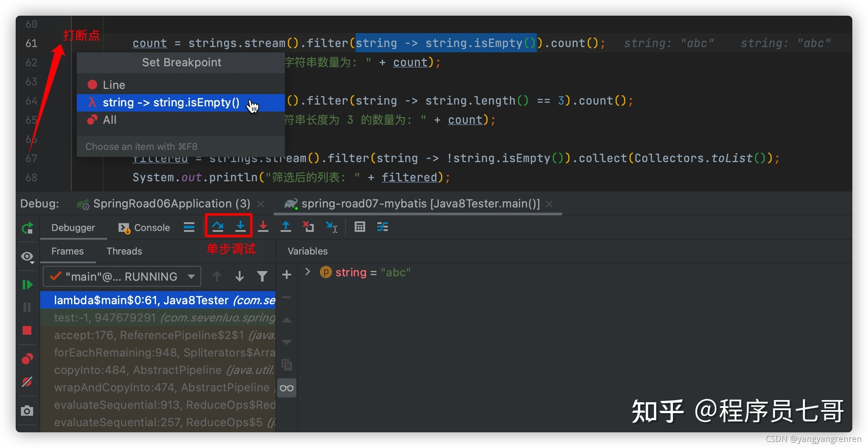Screen dimensions: 868x448
Task: Select the lambda$main$0:61, Java8Tester frame
Action: click(158, 300)
